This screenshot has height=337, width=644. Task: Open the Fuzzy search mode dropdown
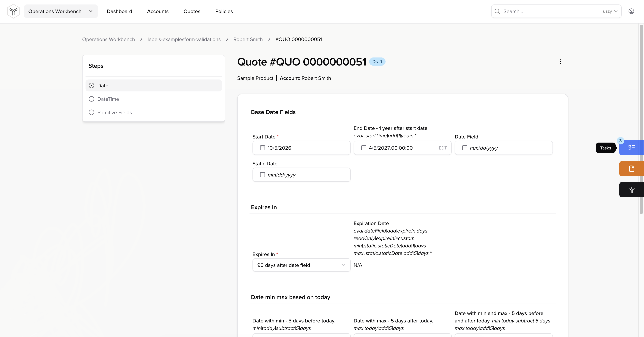coord(609,11)
